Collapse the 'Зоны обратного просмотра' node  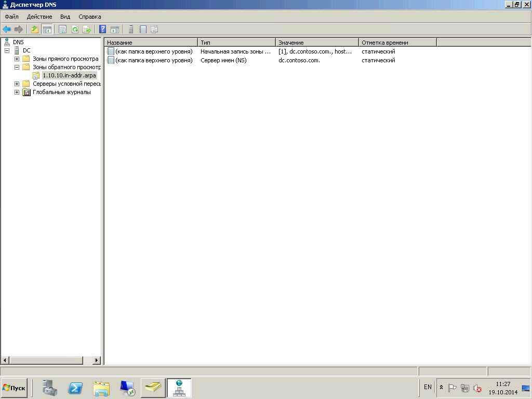click(17, 67)
